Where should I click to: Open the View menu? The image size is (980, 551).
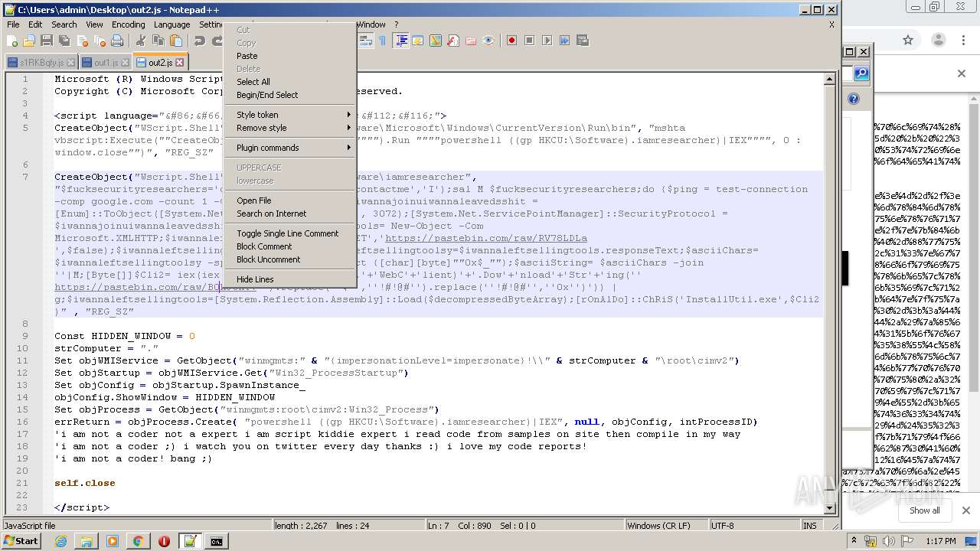tap(94, 24)
